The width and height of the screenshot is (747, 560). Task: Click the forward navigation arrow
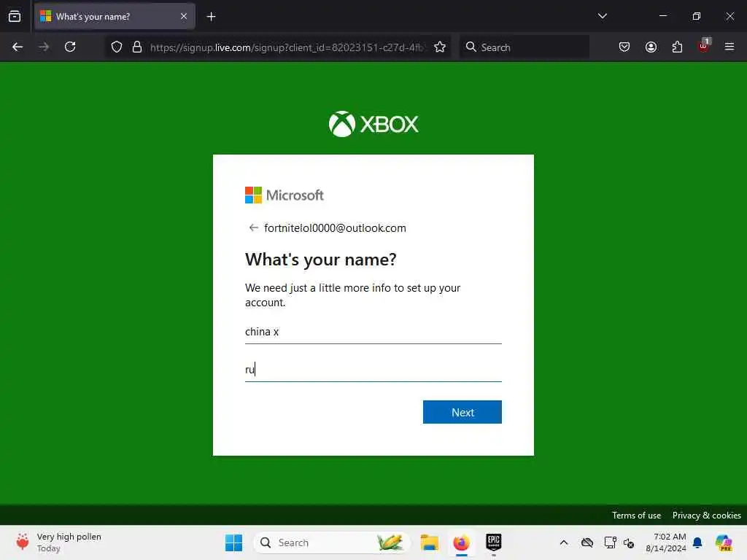click(x=44, y=47)
